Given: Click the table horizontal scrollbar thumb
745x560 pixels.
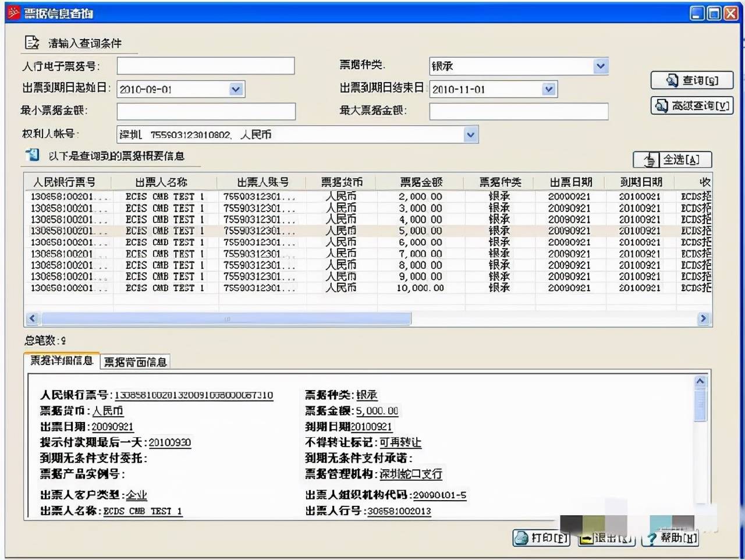Looking at the screenshot, I should coord(226,318).
